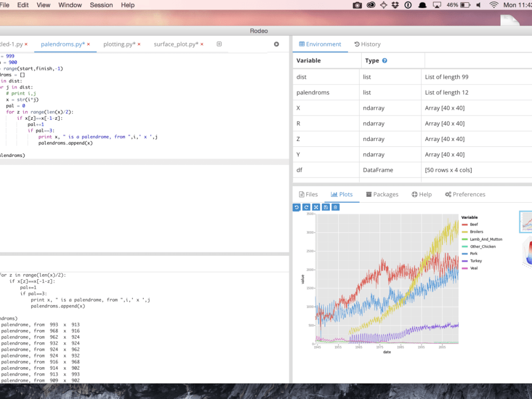Delete the current plot
The image size is (532, 399).
335,207
